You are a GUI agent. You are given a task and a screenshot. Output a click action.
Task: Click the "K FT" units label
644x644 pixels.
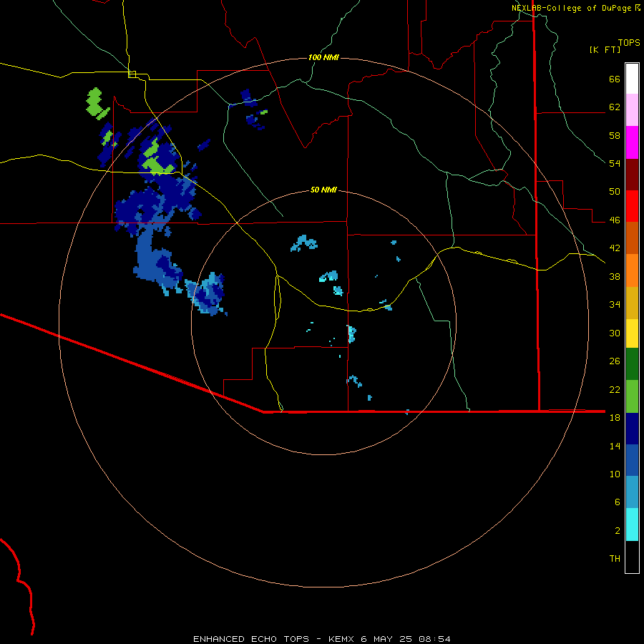[x=605, y=50]
